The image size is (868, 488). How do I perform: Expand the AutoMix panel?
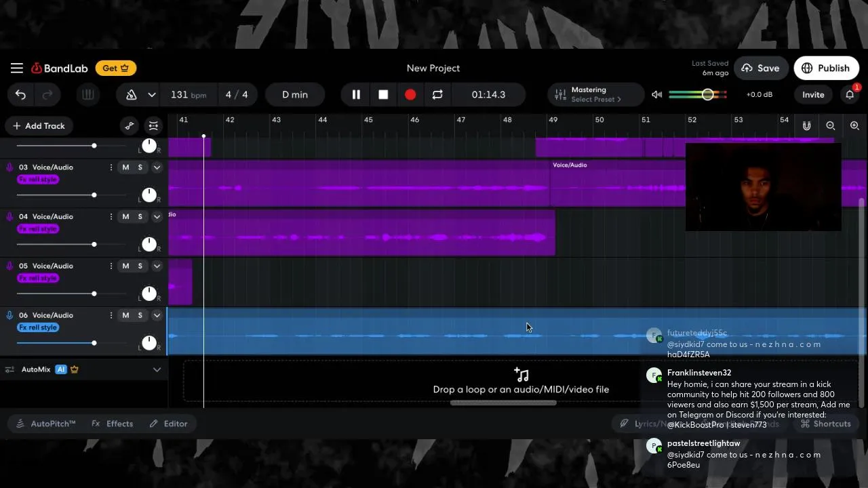pos(157,369)
